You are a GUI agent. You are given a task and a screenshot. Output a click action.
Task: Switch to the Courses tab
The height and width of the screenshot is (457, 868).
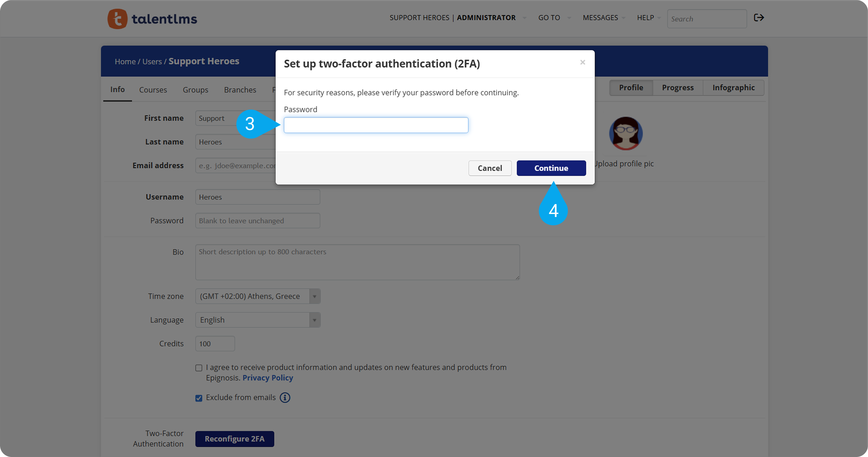pos(153,90)
